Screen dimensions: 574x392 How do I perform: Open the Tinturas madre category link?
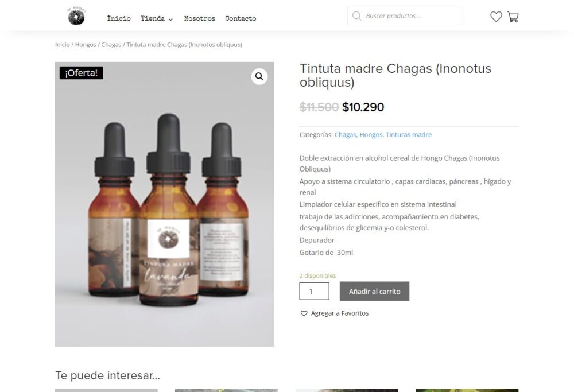pyautogui.click(x=409, y=135)
